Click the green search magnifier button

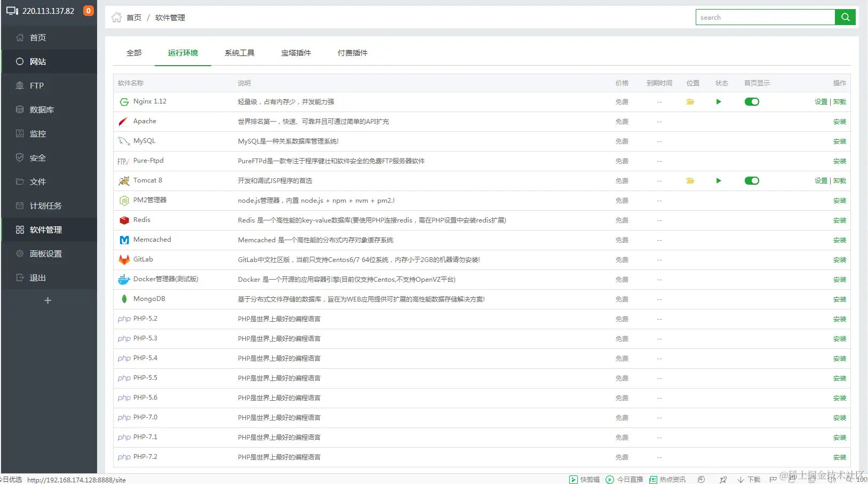pyautogui.click(x=845, y=17)
